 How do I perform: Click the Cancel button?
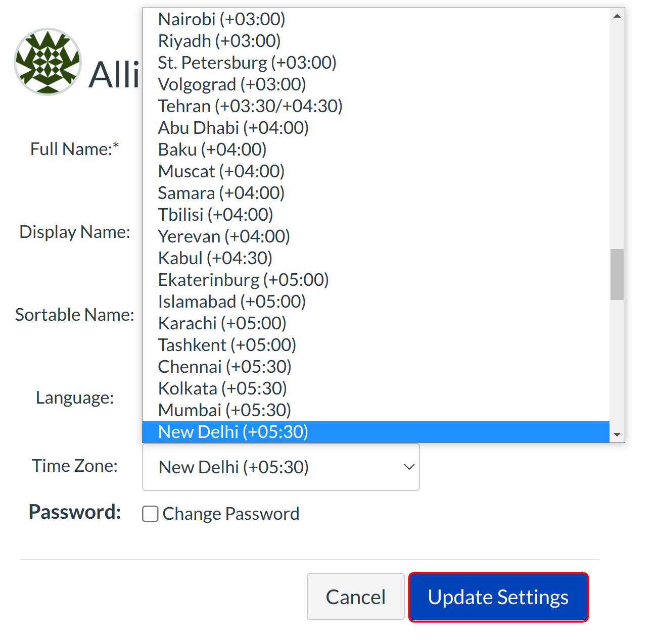pyautogui.click(x=355, y=597)
